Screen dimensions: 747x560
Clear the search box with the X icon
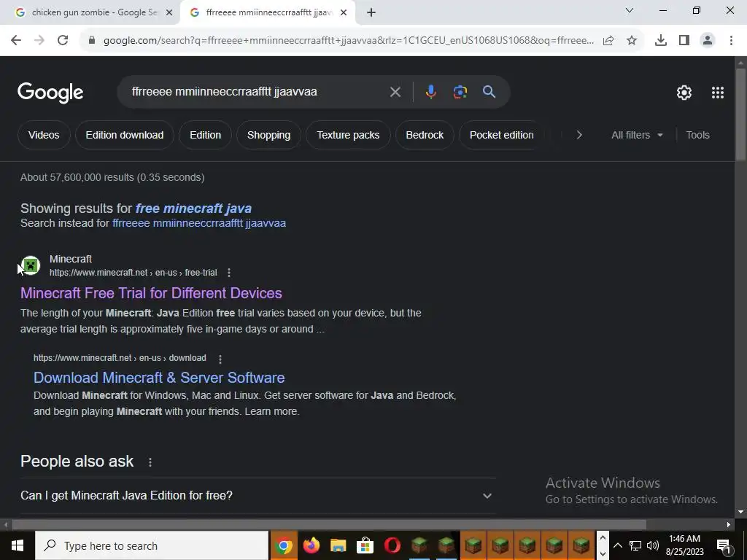pyautogui.click(x=395, y=92)
